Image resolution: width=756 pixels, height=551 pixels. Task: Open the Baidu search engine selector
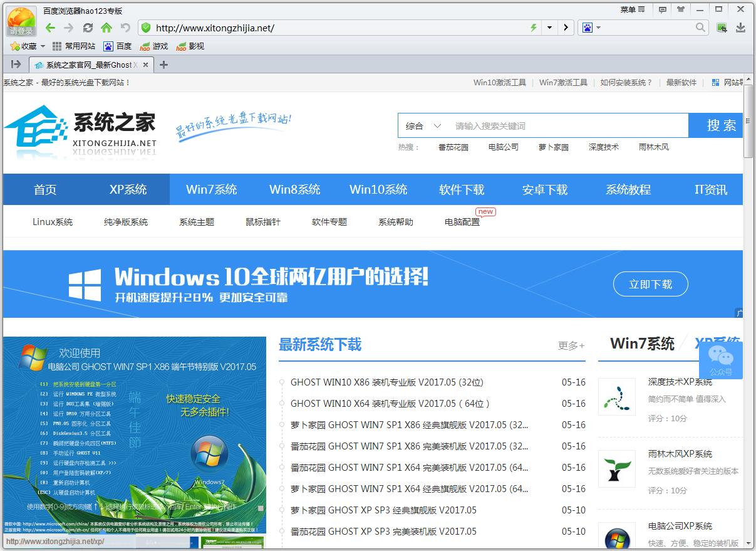coord(591,28)
